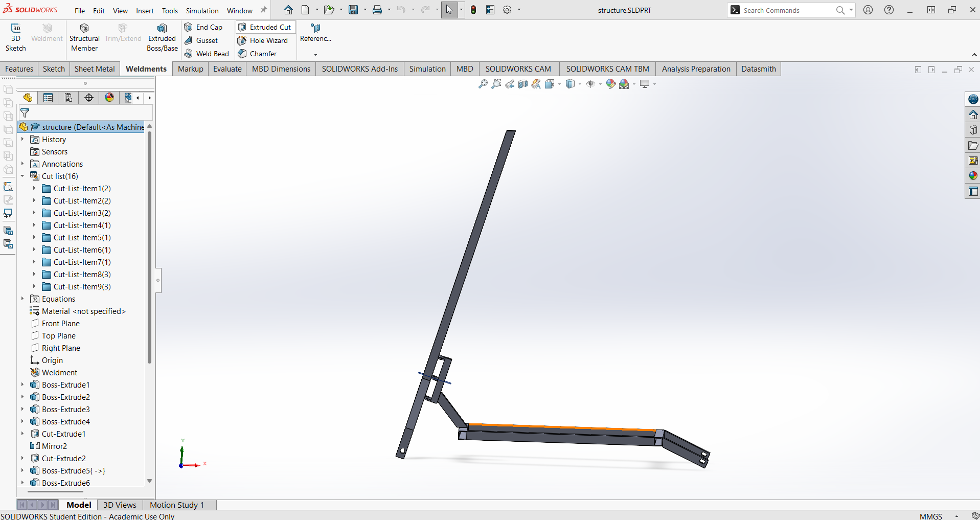Collapse the Cut list(16) folder
The width and height of the screenshot is (980, 520).
[x=22, y=176]
